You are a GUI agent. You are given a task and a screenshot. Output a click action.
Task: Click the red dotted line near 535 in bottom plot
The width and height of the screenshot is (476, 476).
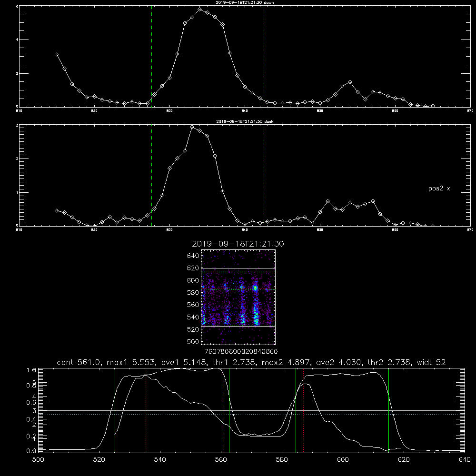coord(145,410)
